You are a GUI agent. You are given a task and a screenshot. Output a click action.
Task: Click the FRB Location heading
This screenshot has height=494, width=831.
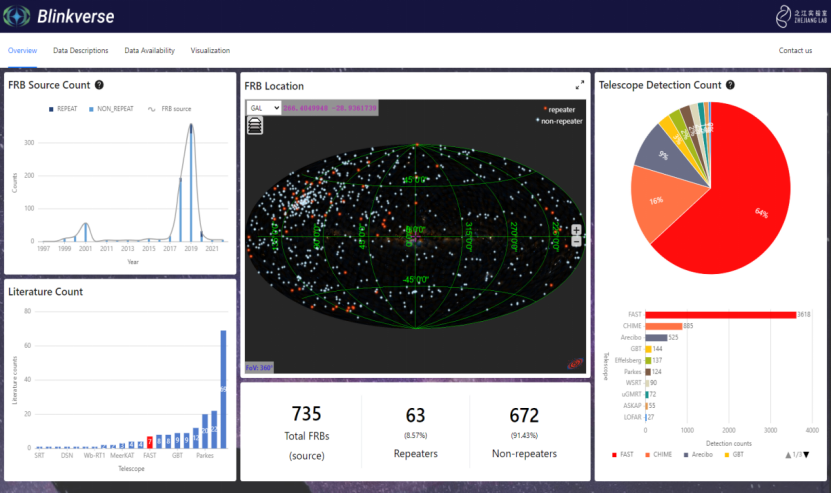[x=274, y=86]
